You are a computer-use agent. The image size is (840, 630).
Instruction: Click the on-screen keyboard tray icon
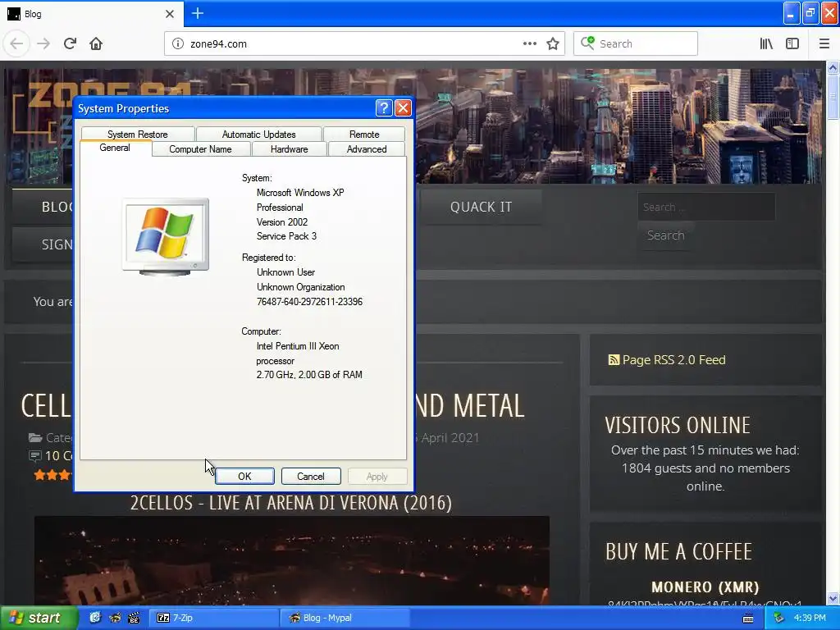(748, 619)
